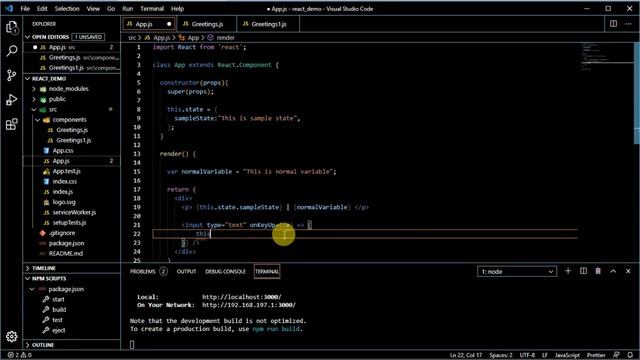Change JavaScript language mode
This screenshot has width=640, height=360.
pos(567,355)
